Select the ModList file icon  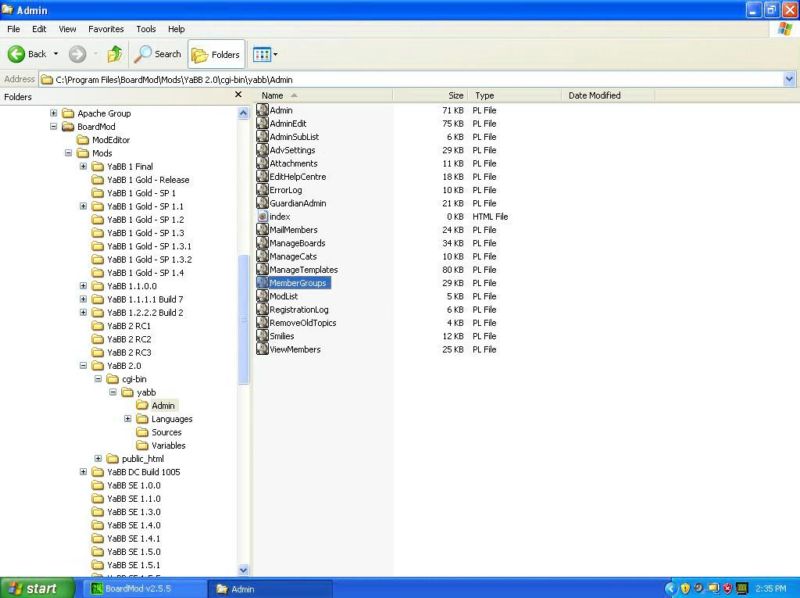(262, 296)
